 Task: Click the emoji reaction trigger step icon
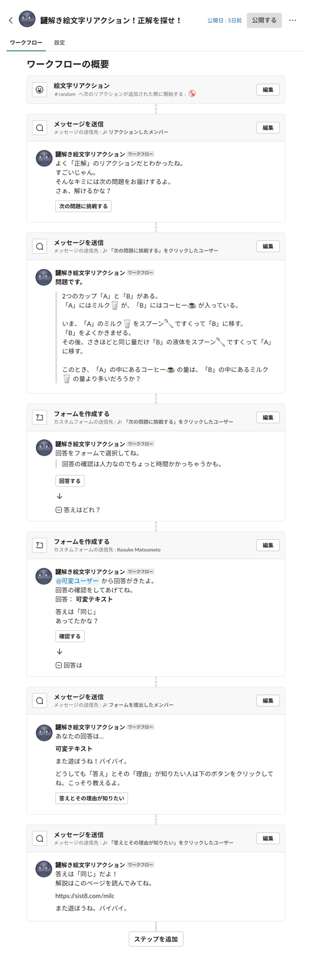pos(39,90)
